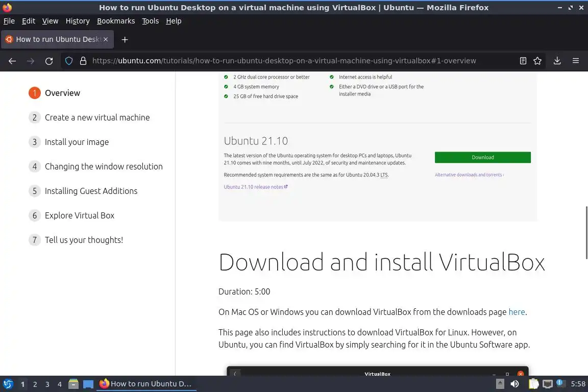
Task: Open the downloads panel
Action: (557, 61)
